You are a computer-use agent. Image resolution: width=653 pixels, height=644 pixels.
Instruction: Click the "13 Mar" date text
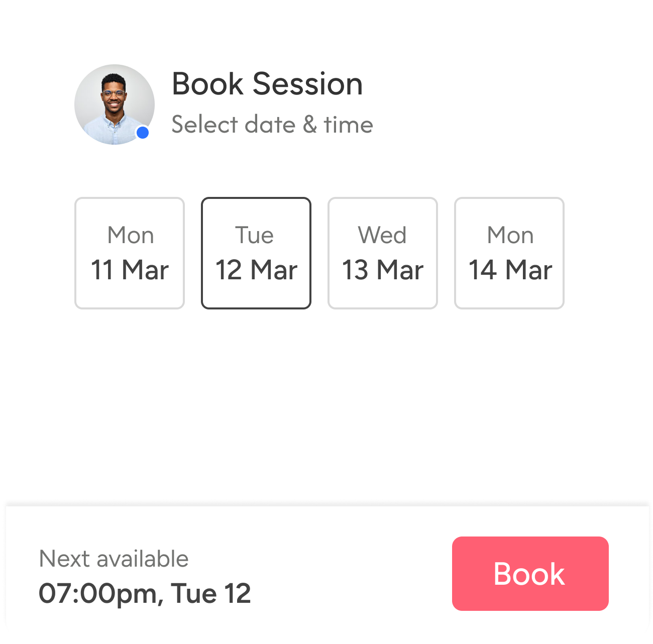pos(383,270)
